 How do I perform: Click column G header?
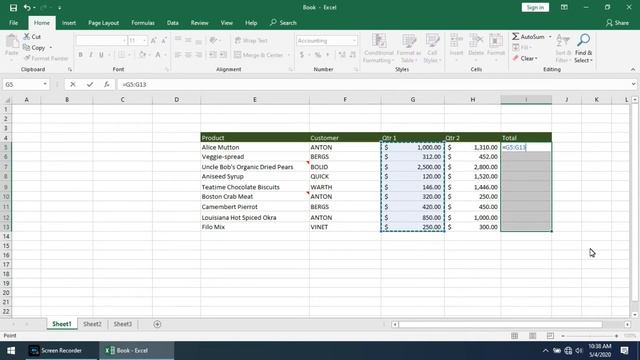pos(413,100)
